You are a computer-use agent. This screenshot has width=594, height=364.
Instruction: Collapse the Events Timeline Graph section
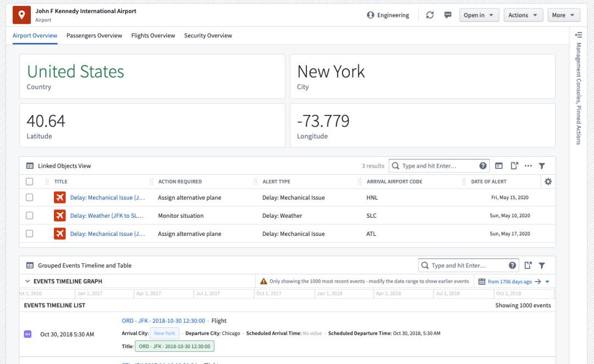(28, 281)
